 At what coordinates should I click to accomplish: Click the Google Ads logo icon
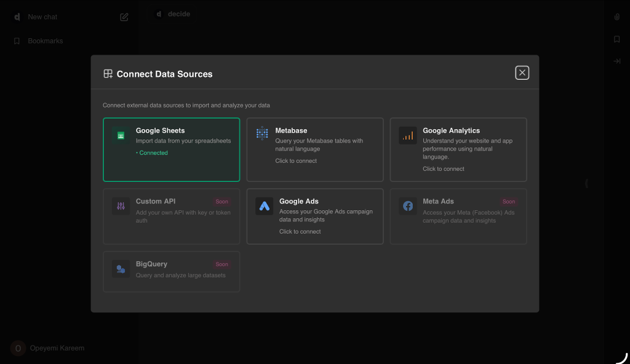(264, 207)
